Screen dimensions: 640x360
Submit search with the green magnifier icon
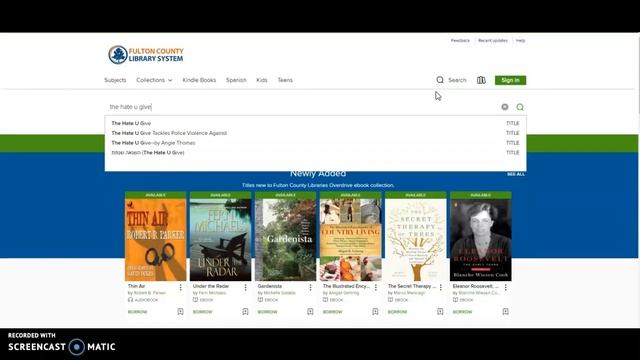pyautogui.click(x=520, y=107)
